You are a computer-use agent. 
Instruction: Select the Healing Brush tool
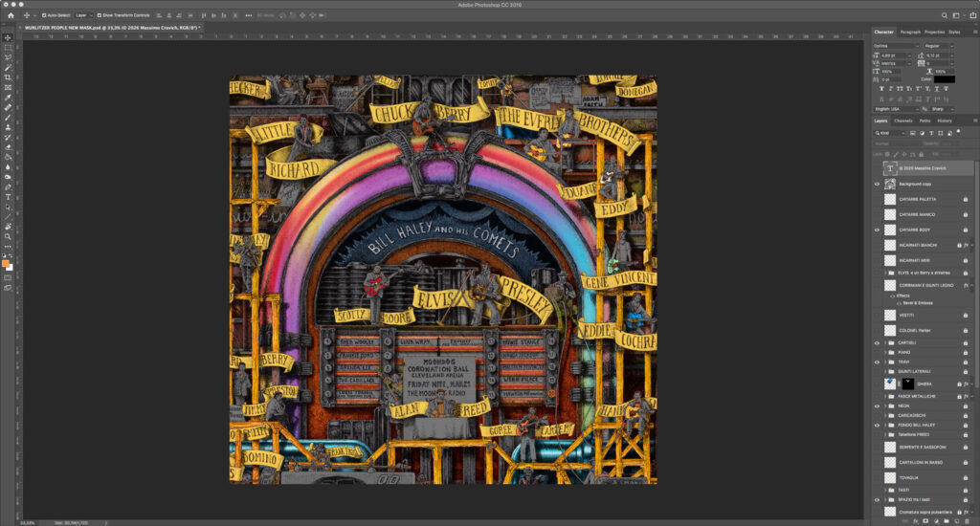pyautogui.click(x=8, y=107)
